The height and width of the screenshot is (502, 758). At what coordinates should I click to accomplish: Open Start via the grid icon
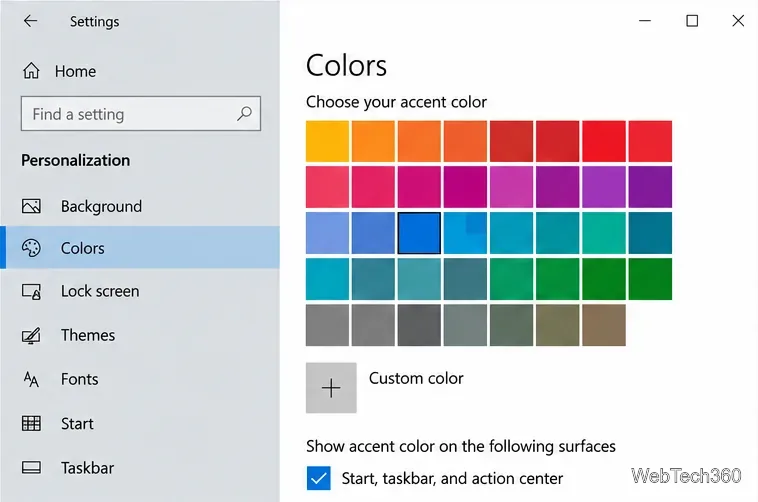tap(31, 423)
